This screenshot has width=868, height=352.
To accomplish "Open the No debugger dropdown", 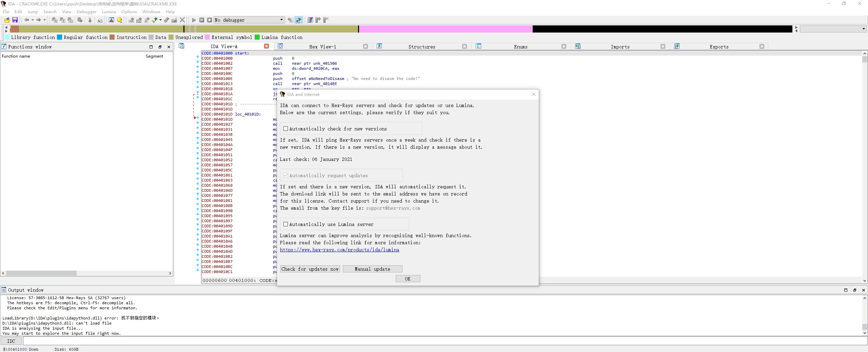I will 249,20.
